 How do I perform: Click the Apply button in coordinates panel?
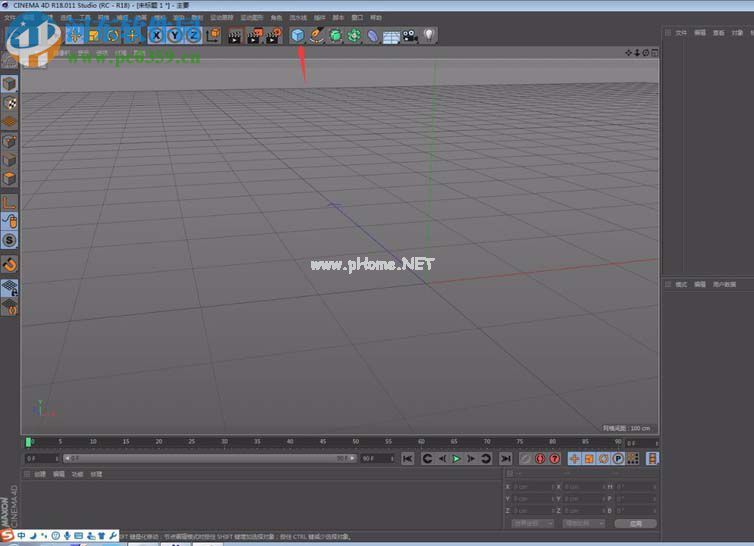coord(635,523)
